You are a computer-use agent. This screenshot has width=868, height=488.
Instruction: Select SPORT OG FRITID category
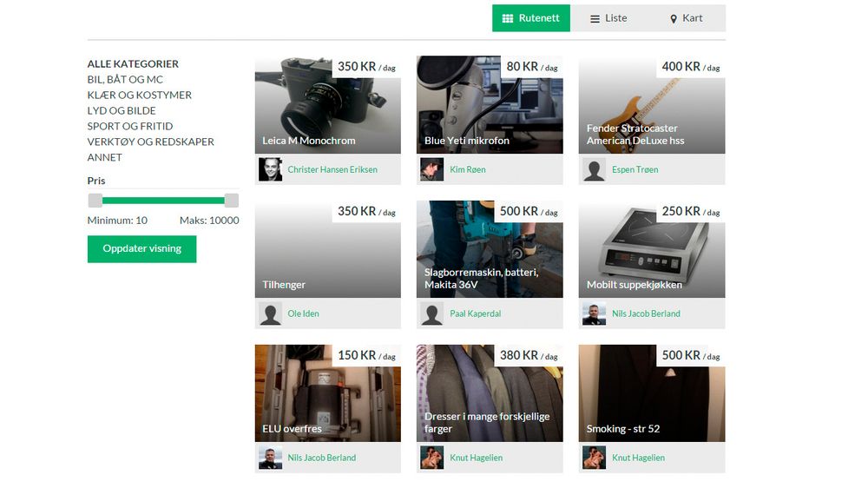(130, 126)
